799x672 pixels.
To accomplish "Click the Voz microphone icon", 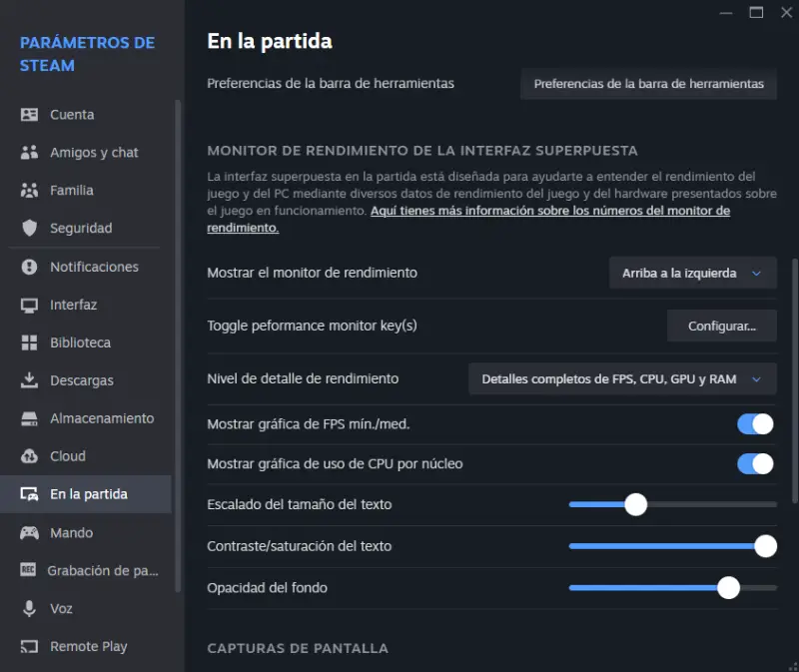I will pyautogui.click(x=29, y=608).
